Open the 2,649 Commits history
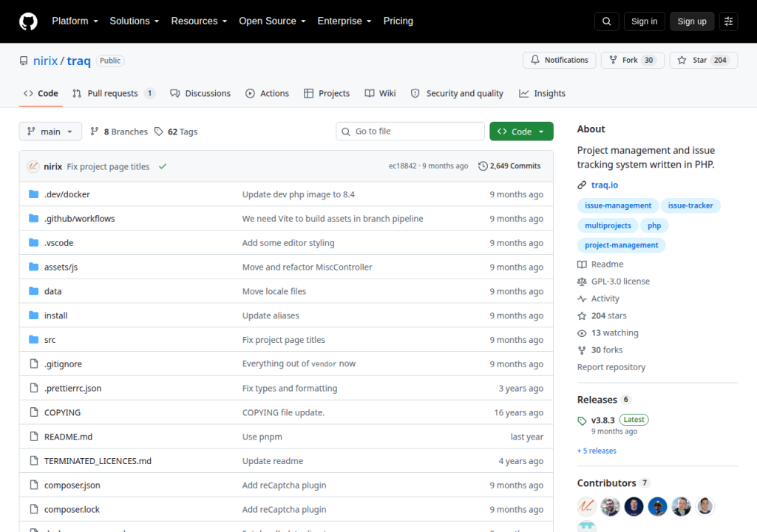The image size is (757, 532). [x=509, y=166]
